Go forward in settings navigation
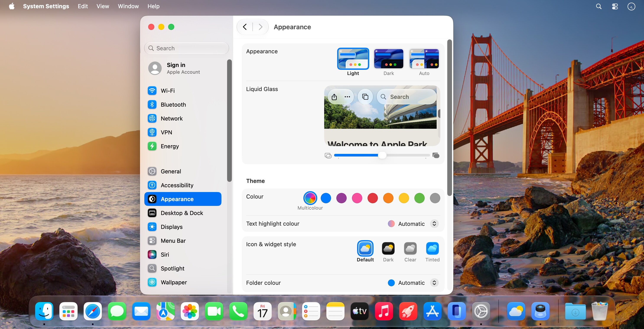Screen dimensions: 644x329 tap(260, 27)
